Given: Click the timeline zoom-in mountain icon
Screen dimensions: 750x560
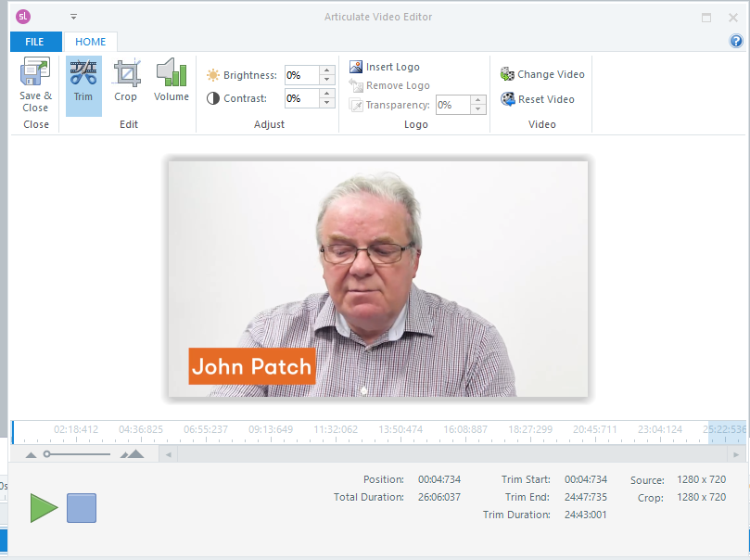Looking at the screenshot, I should tap(133, 454).
